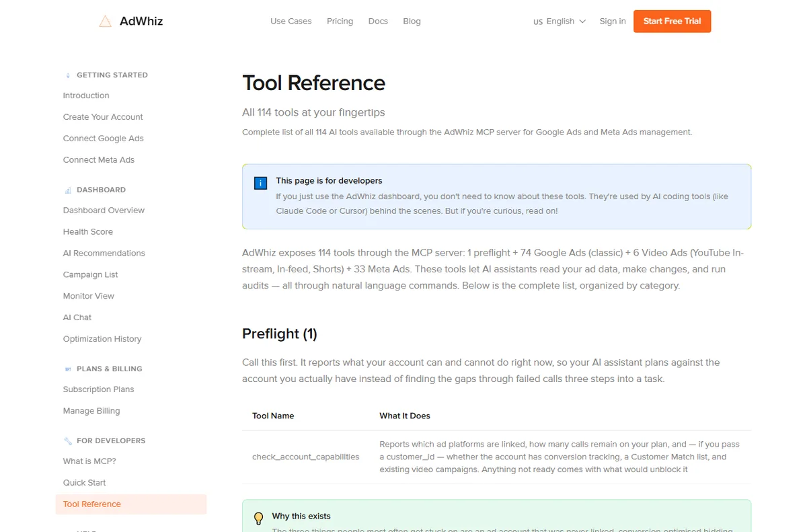Open Blog in top navigation
This screenshot has height=532, width=807.
(412, 22)
